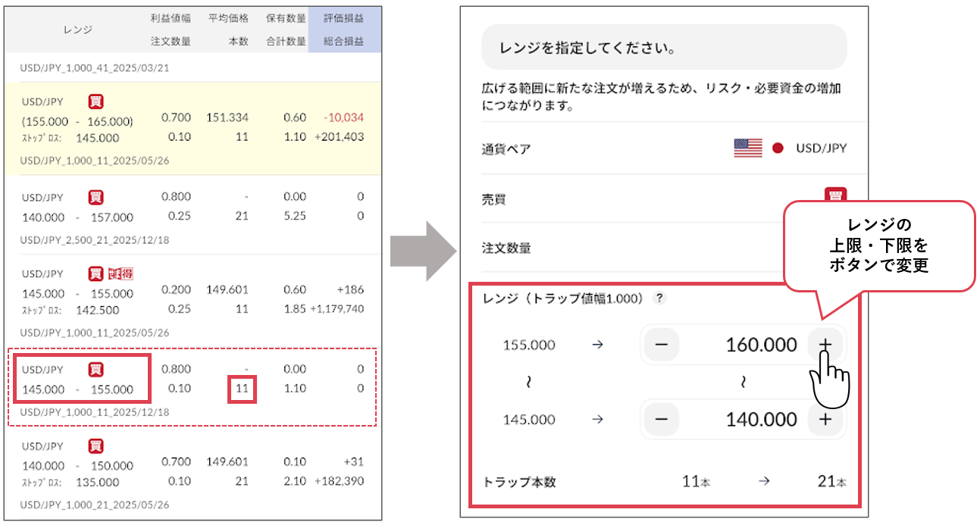Click the plus button for upper limit 160.000

coord(825,345)
